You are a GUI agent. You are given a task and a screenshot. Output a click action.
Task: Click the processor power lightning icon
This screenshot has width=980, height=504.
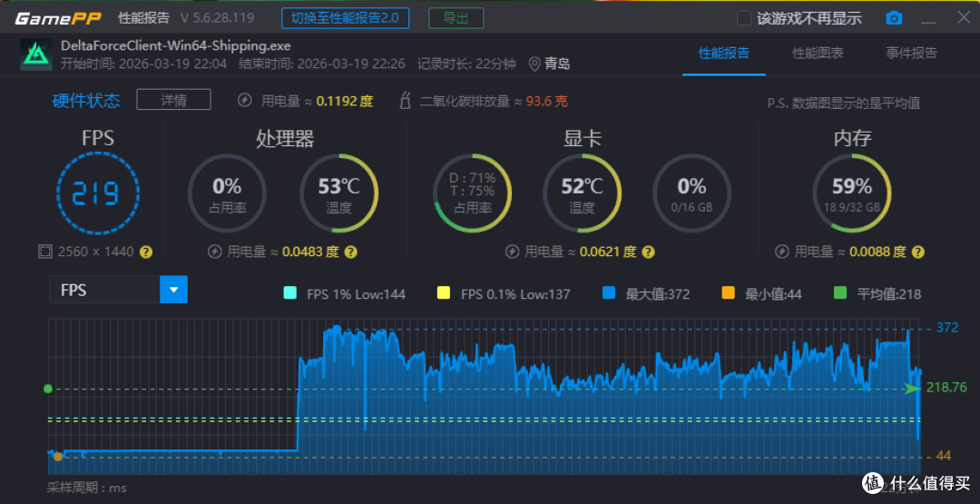pyautogui.click(x=214, y=252)
